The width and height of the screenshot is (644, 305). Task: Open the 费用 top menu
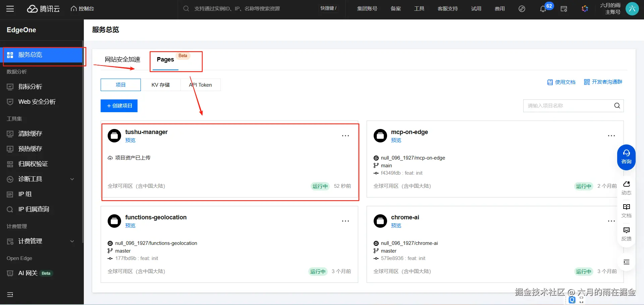499,9
